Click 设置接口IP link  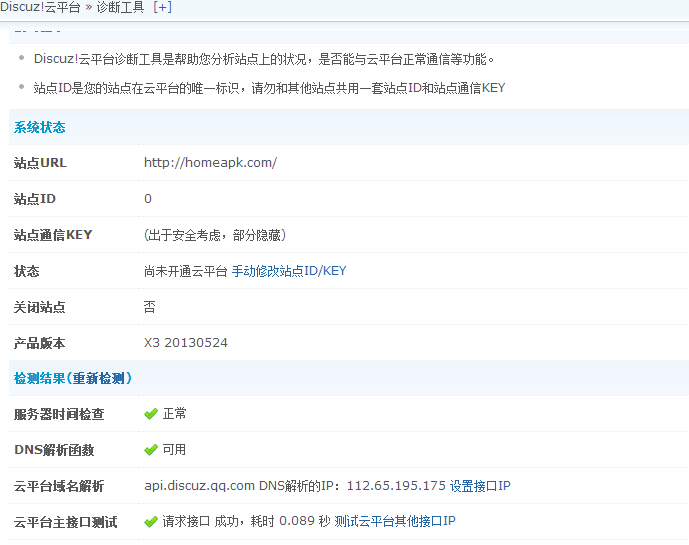480,486
